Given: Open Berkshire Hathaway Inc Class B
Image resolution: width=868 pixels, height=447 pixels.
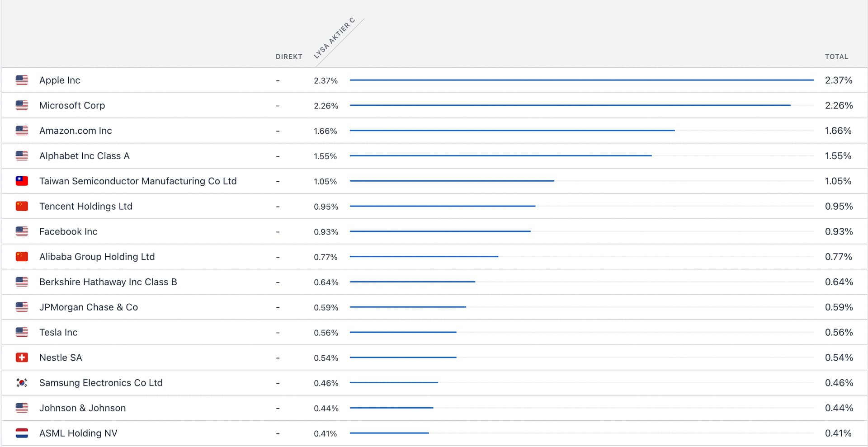Looking at the screenshot, I should 108,282.
